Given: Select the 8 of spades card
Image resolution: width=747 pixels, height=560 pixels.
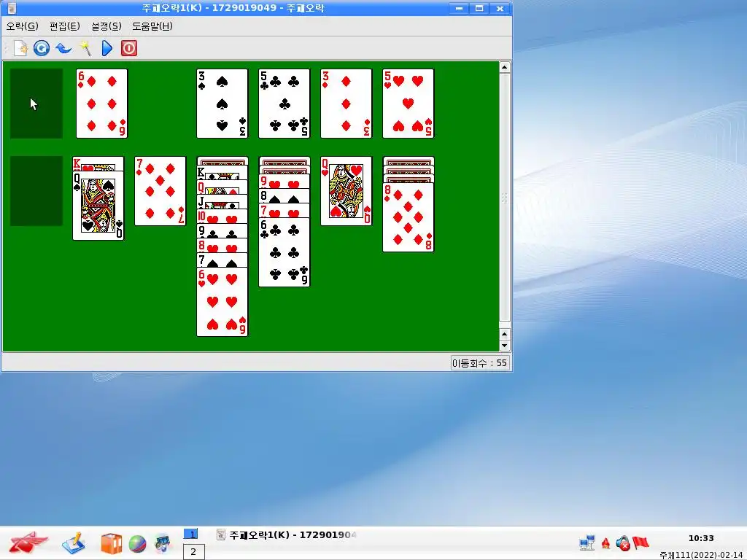Looking at the screenshot, I should (x=285, y=195).
